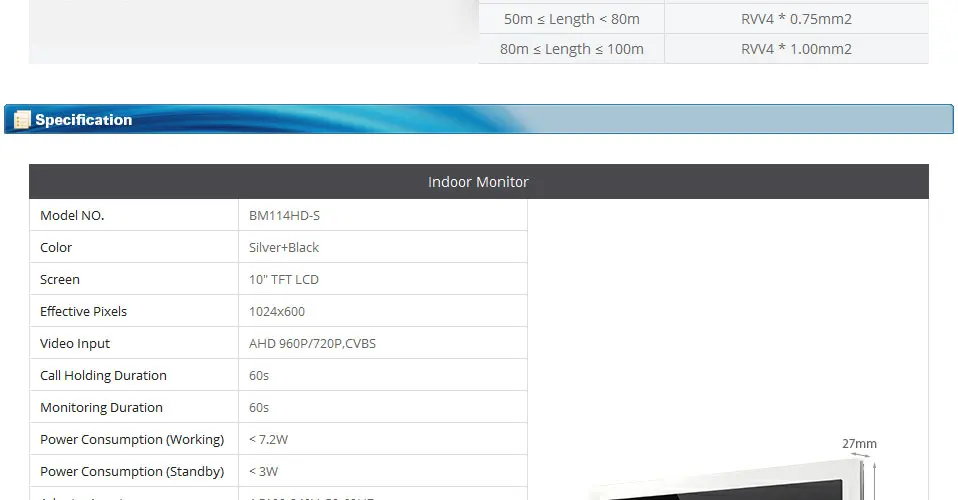Select the 1024x600 resolution value

[x=277, y=312]
